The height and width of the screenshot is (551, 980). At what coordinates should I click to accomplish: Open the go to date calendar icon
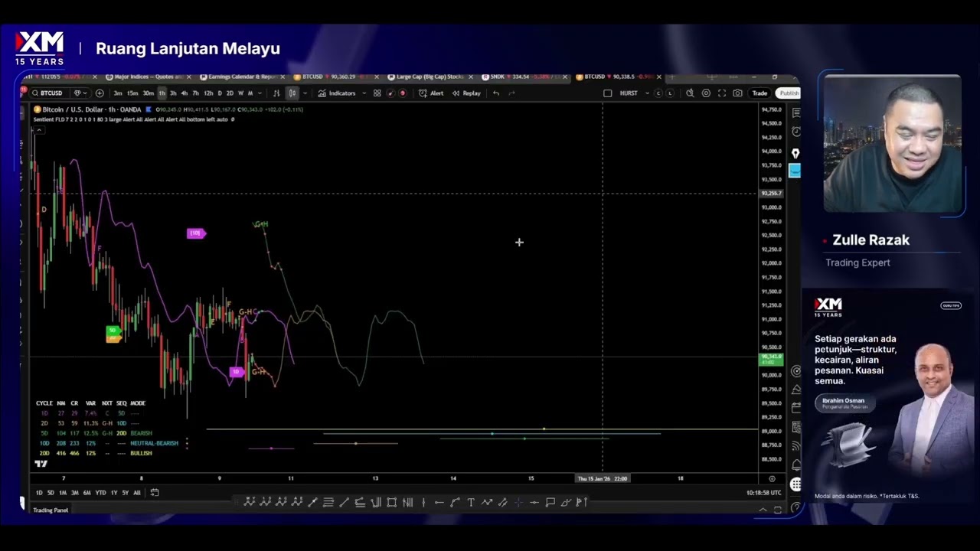click(x=155, y=493)
